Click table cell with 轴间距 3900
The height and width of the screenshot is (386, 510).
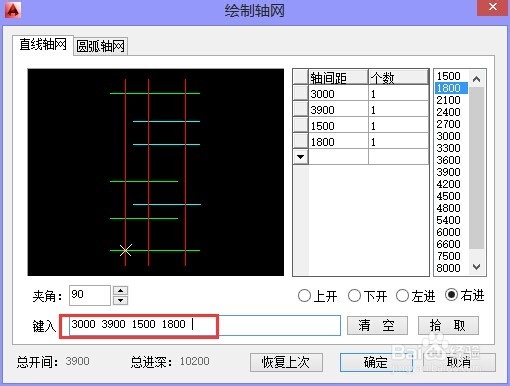coord(338,110)
